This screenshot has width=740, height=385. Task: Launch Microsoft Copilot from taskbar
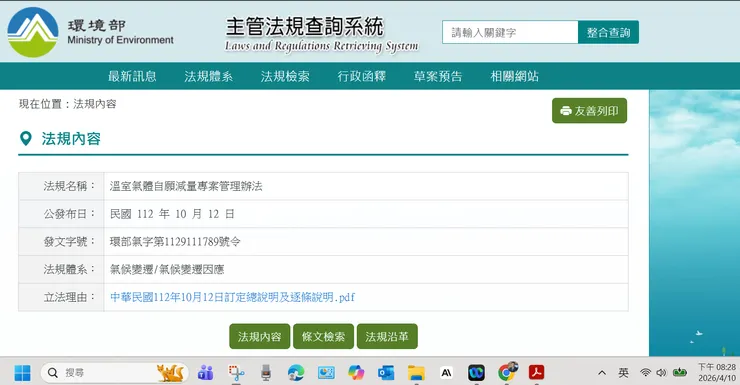point(356,373)
